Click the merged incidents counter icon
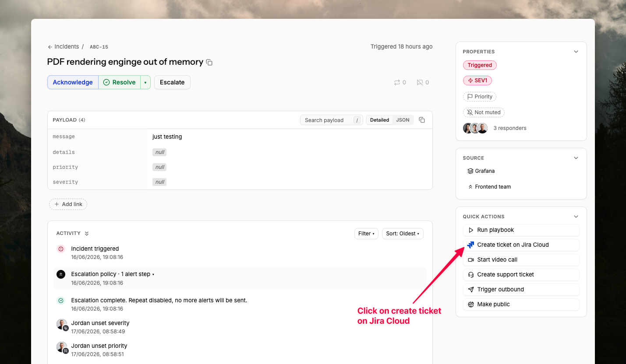Screen dimensions: 626x364 [x=397, y=82]
